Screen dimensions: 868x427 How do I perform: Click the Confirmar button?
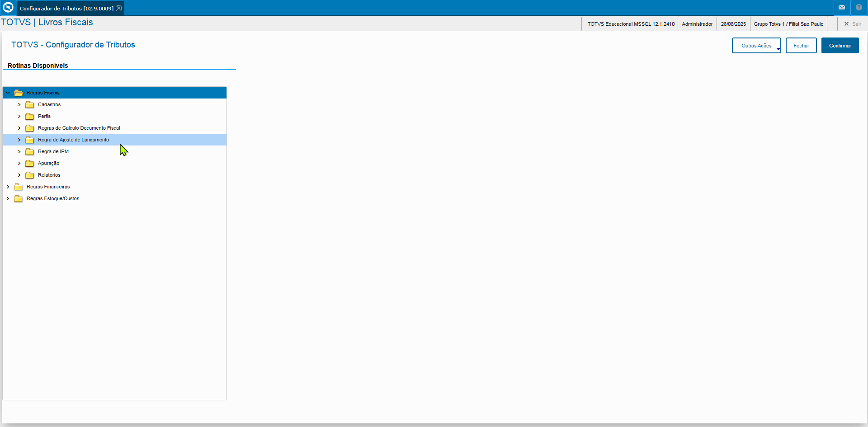[x=840, y=45]
